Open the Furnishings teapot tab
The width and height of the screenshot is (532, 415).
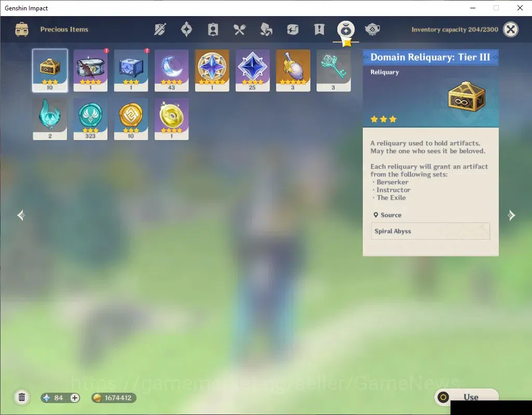(372, 30)
